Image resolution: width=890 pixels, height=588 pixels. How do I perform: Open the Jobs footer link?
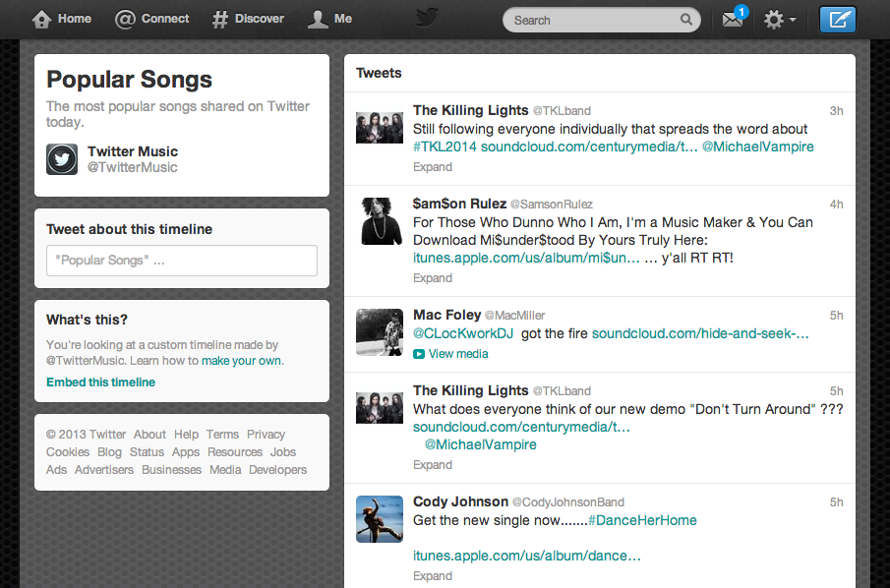pos(283,452)
